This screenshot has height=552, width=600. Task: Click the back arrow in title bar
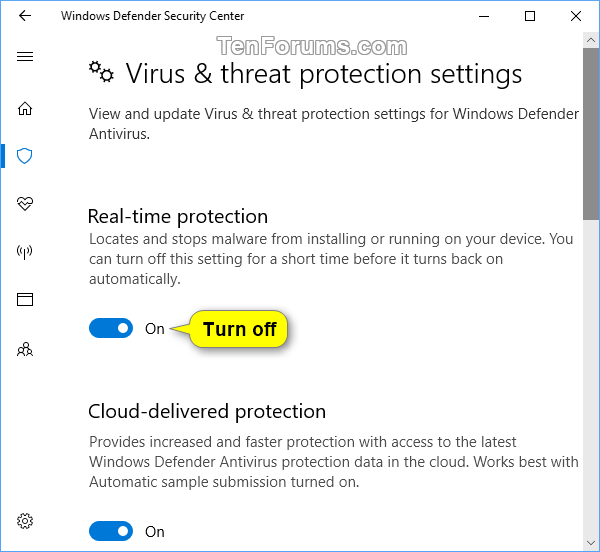(x=25, y=16)
